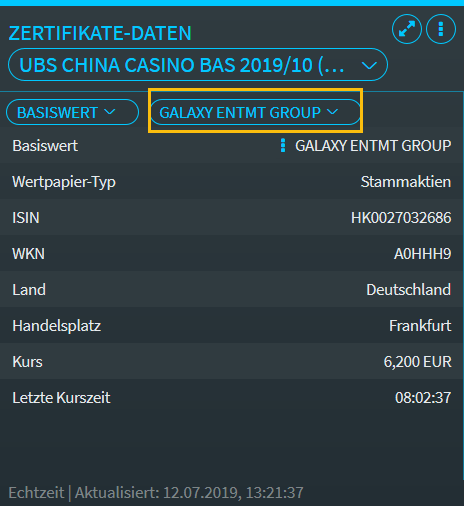Click the WKN value A0HHH9
Screen dimensions: 464x506
[423, 254]
